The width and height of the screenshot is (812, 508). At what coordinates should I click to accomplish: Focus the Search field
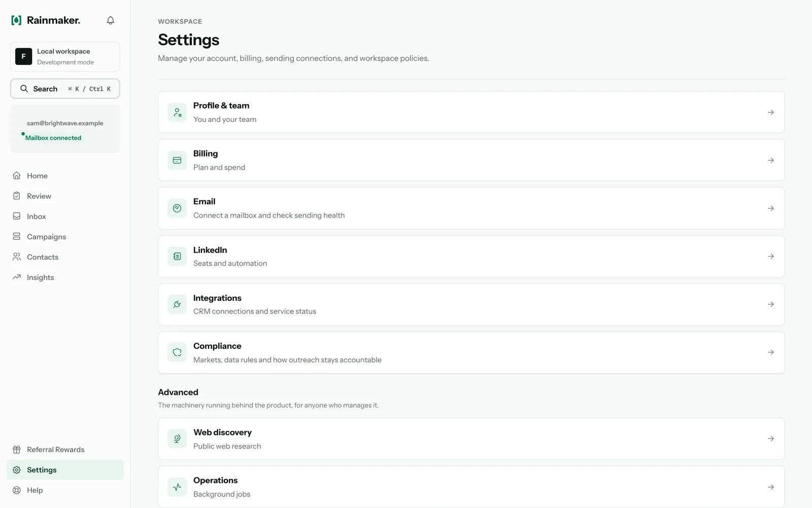tap(65, 89)
